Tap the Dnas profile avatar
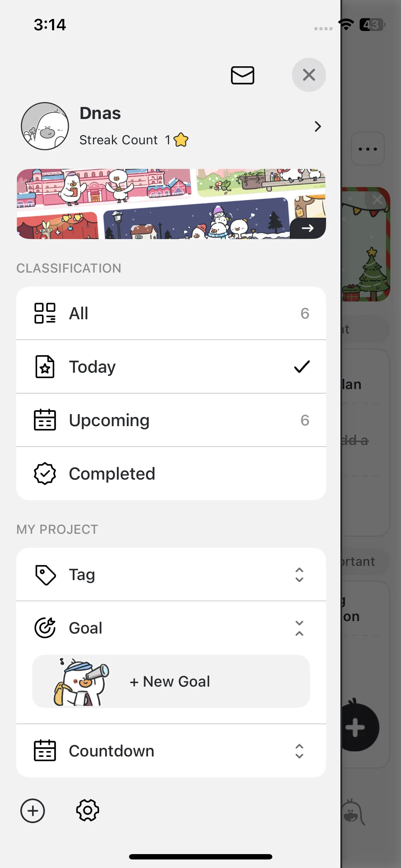Image resolution: width=401 pixels, height=868 pixels. tap(45, 126)
